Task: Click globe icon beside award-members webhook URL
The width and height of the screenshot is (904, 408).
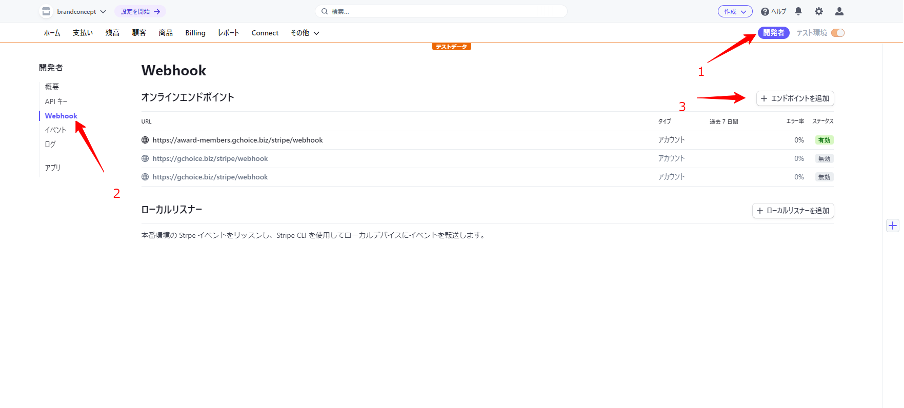Action: coord(146,140)
